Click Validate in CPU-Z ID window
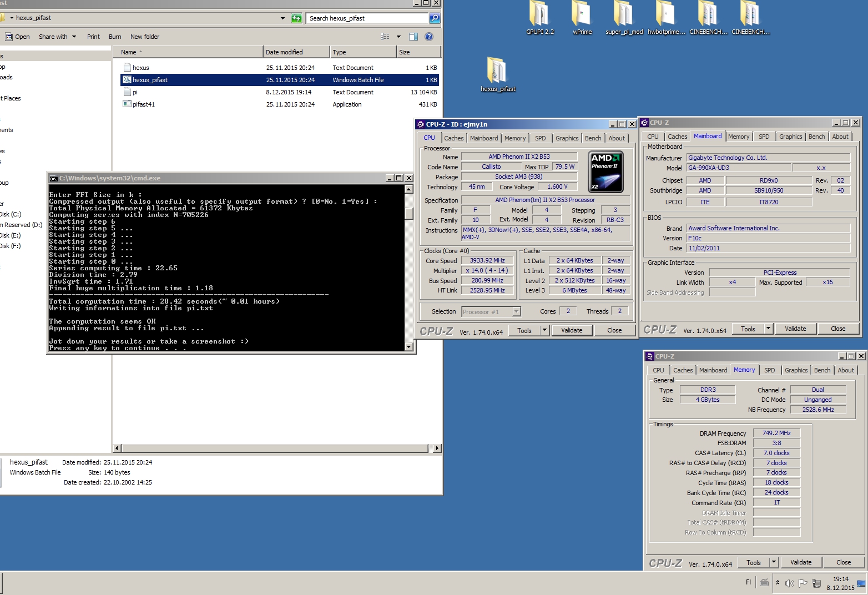Image resolution: width=868 pixels, height=595 pixels. pos(572,330)
